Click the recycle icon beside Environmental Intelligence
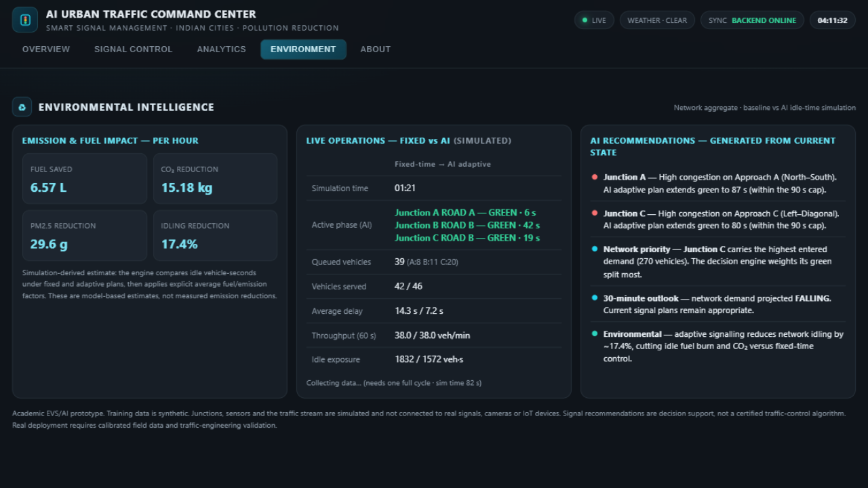The width and height of the screenshot is (868, 488). coord(22,107)
